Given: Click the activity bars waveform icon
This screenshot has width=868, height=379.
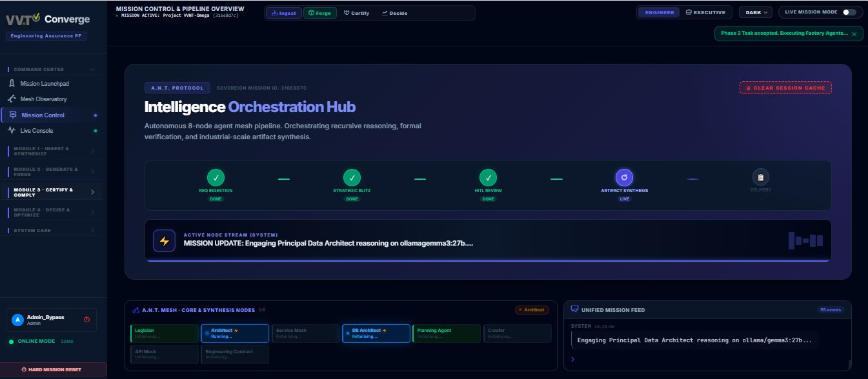Looking at the screenshot, I should (806, 240).
